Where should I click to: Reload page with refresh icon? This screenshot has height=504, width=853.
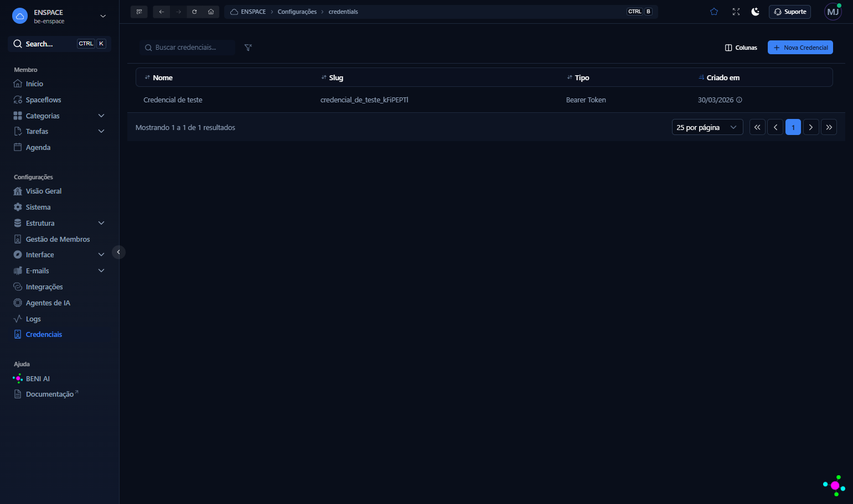(194, 12)
